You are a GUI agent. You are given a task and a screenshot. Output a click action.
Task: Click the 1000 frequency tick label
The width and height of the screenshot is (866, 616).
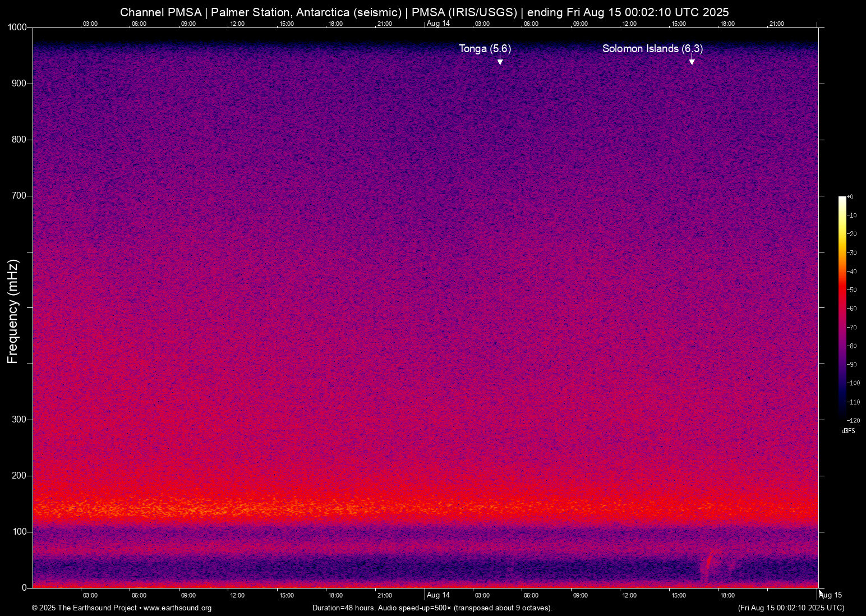pyautogui.click(x=17, y=27)
